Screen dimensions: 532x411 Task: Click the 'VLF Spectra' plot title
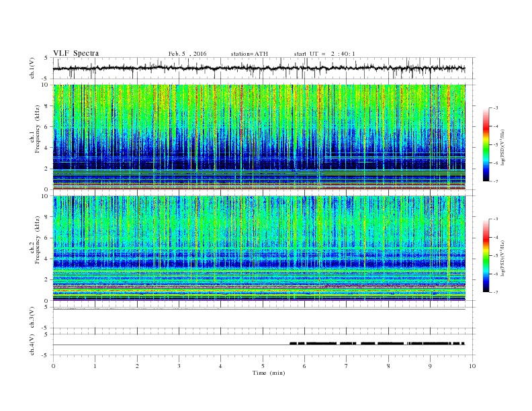[76, 53]
